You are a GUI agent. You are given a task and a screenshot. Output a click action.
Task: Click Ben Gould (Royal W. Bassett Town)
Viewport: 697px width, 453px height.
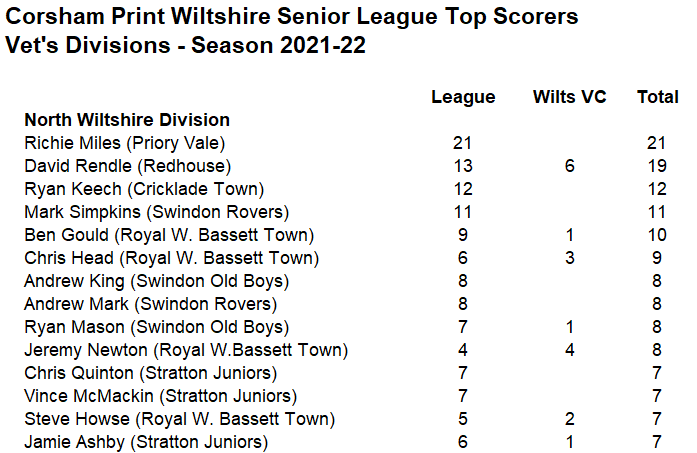(169, 235)
